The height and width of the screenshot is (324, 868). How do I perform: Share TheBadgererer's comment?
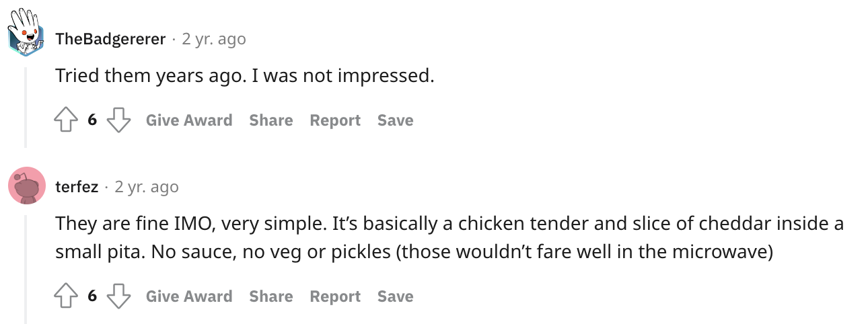pyautogui.click(x=270, y=120)
